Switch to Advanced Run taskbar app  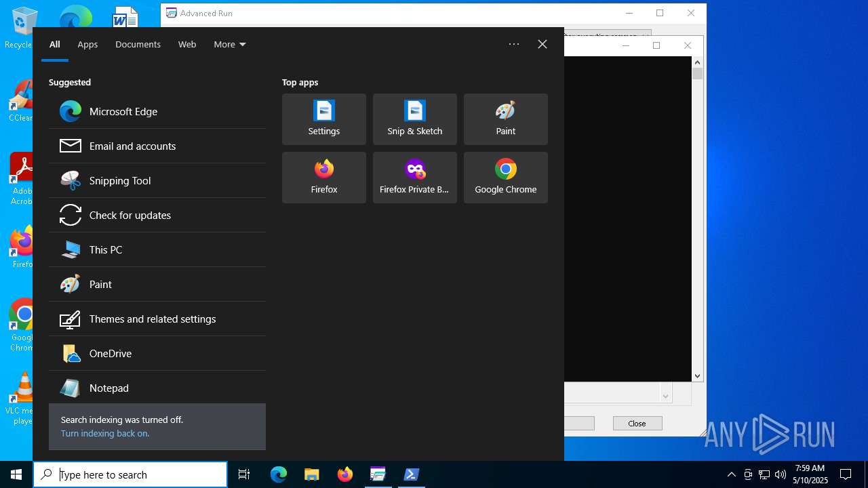(378, 474)
